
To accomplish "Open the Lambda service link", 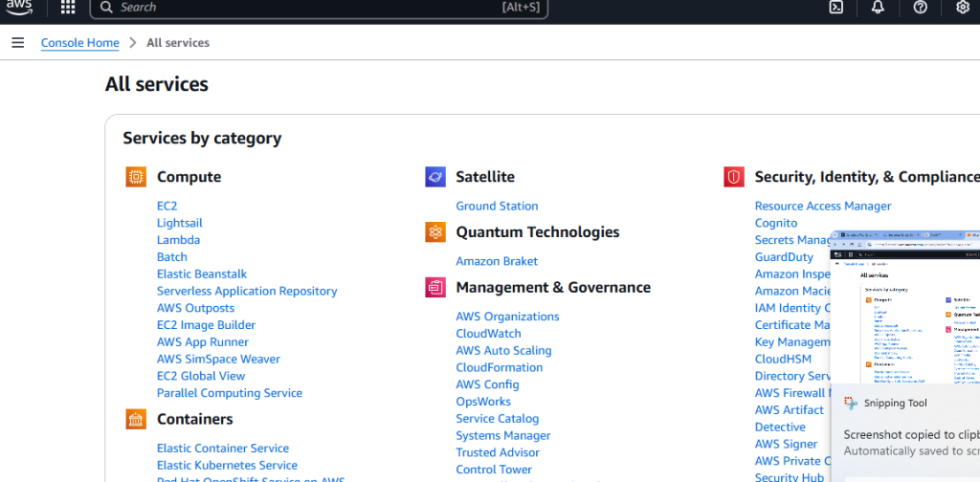I will pyautogui.click(x=178, y=240).
